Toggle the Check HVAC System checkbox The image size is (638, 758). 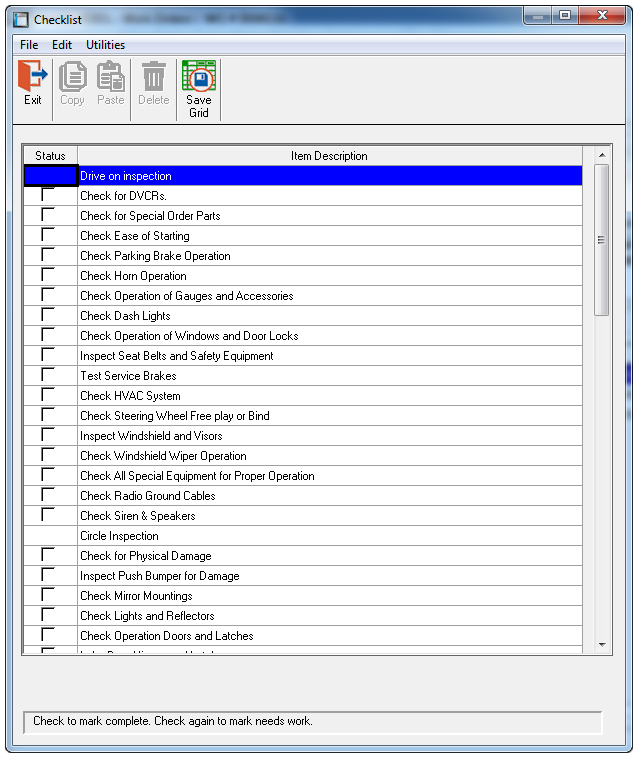click(48, 396)
